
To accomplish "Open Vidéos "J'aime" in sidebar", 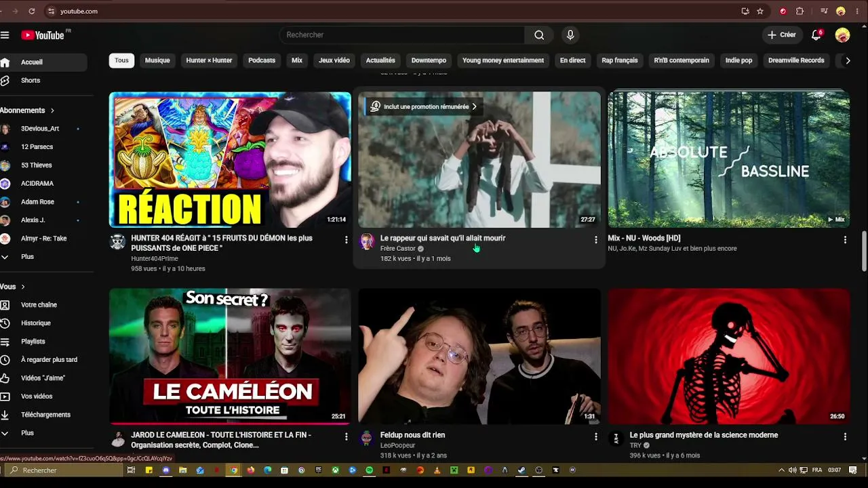I will [43, 378].
